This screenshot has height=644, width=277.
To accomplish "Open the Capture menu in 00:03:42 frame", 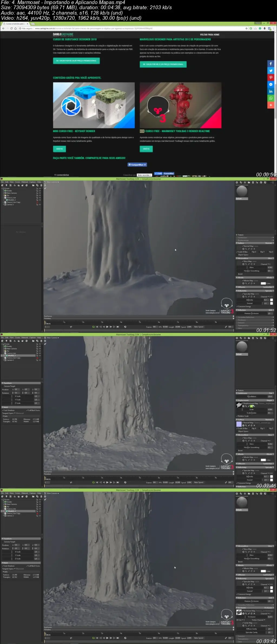I will click(32, 493).
